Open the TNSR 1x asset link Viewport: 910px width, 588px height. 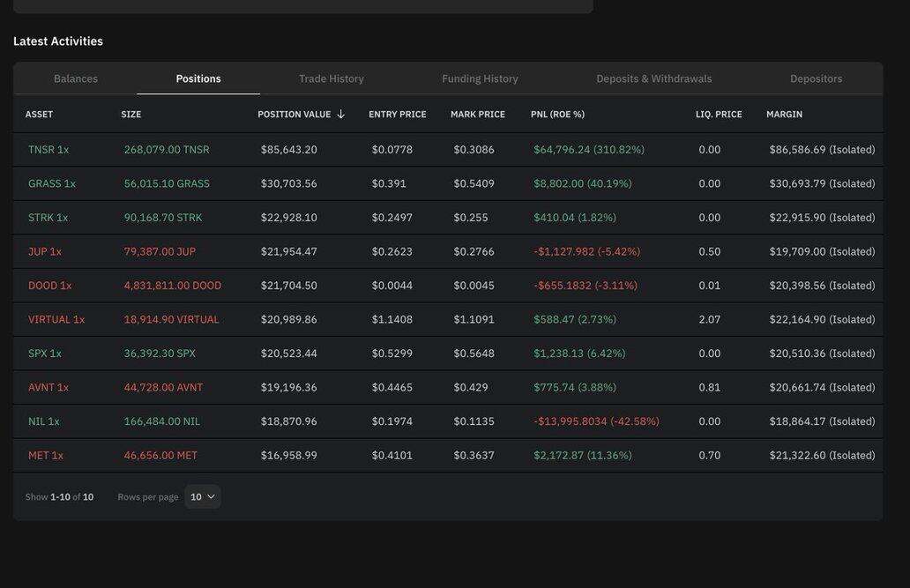click(x=48, y=150)
